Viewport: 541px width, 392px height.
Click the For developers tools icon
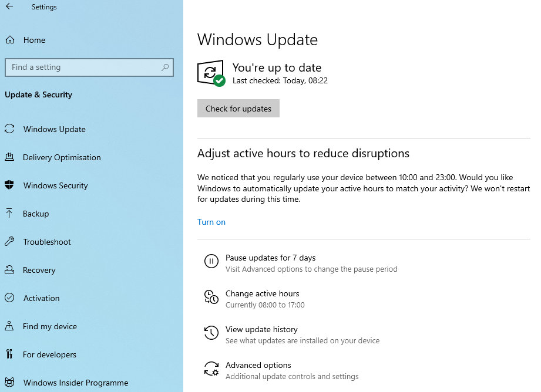(x=9, y=354)
